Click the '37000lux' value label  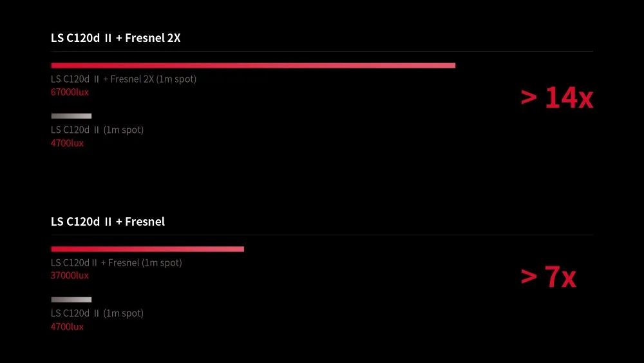point(70,275)
